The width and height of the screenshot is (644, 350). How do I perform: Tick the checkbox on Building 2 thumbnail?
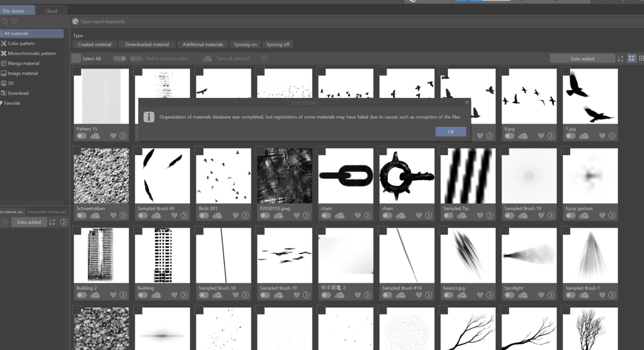pos(77,231)
